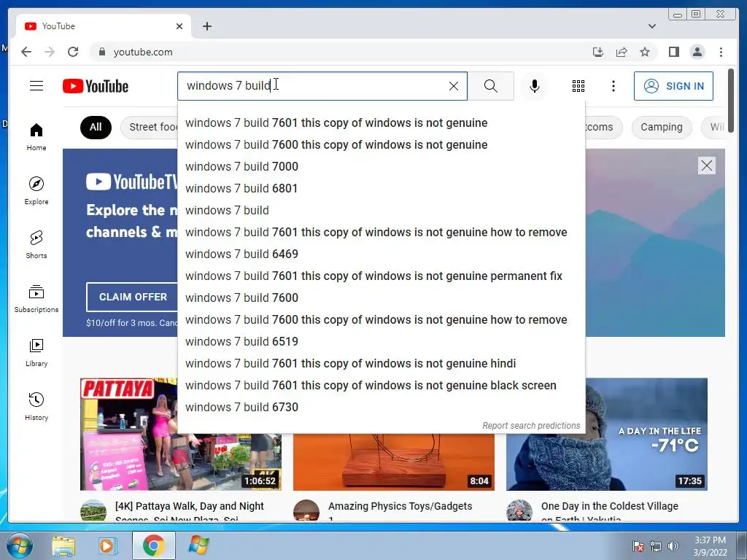Open the Windows Start button

(x=20, y=545)
